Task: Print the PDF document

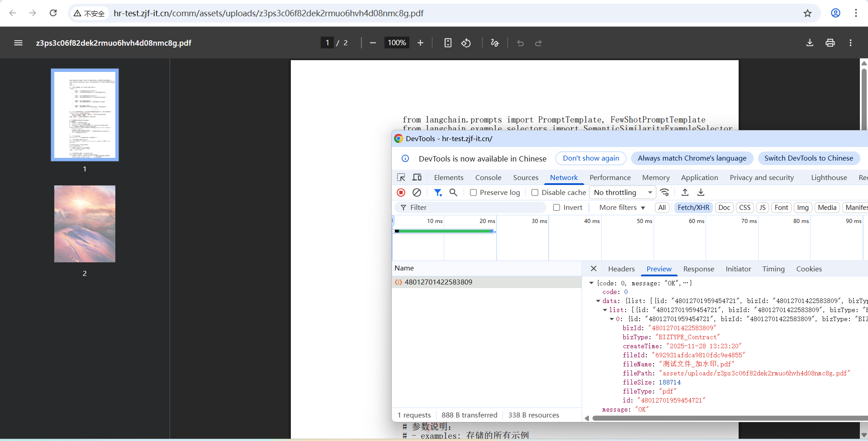Action: (830, 43)
